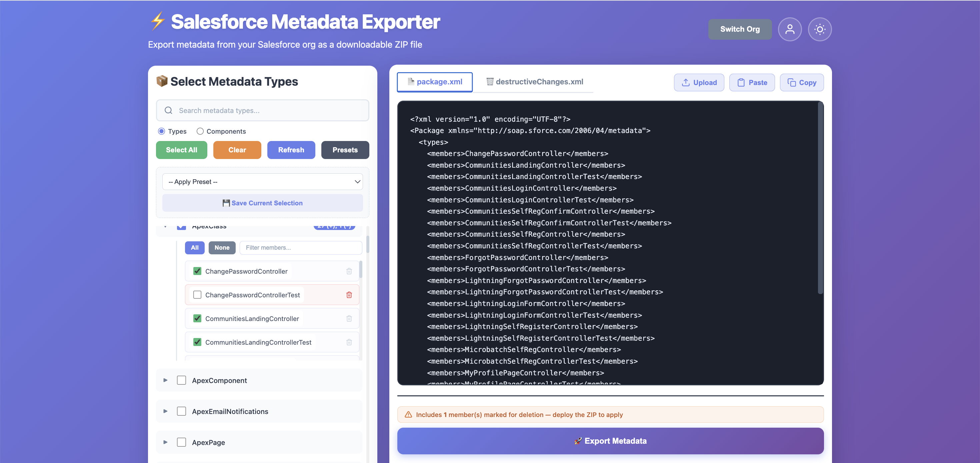The image size is (980, 463).
Task: Click the Paste button
Action: pos(752,83)
